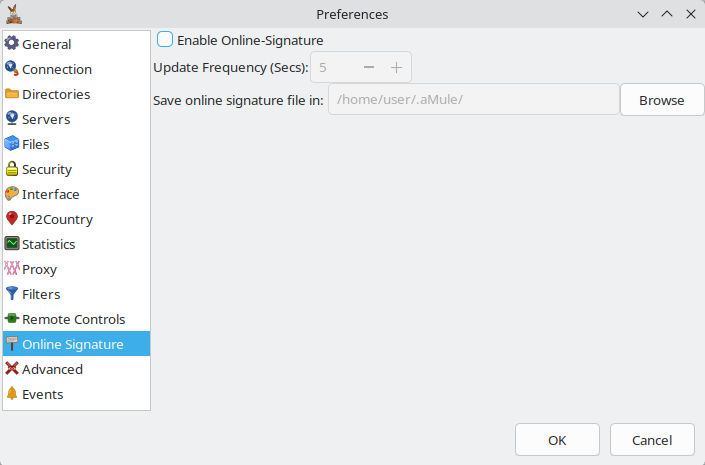The width and height of the screenshot is (705, 465).
Task: Cancel the Preferences dialog
Action: pyautogui.click(x=652, y=440)
